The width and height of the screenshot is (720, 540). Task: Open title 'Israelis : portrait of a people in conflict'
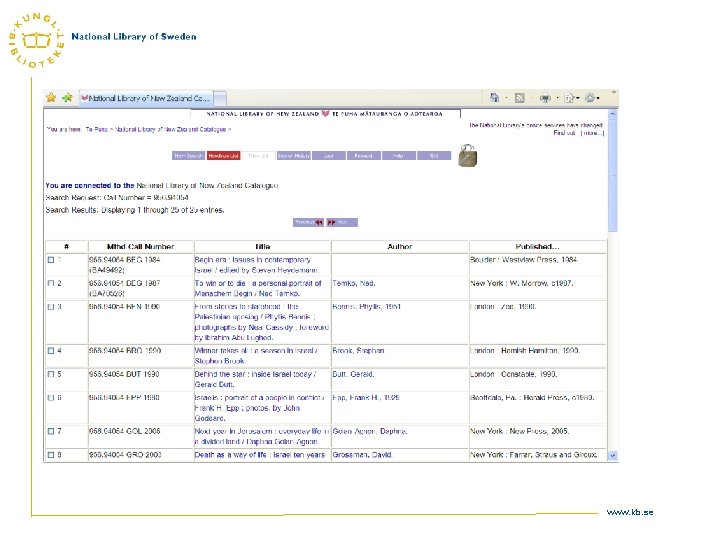coord(259,408)
